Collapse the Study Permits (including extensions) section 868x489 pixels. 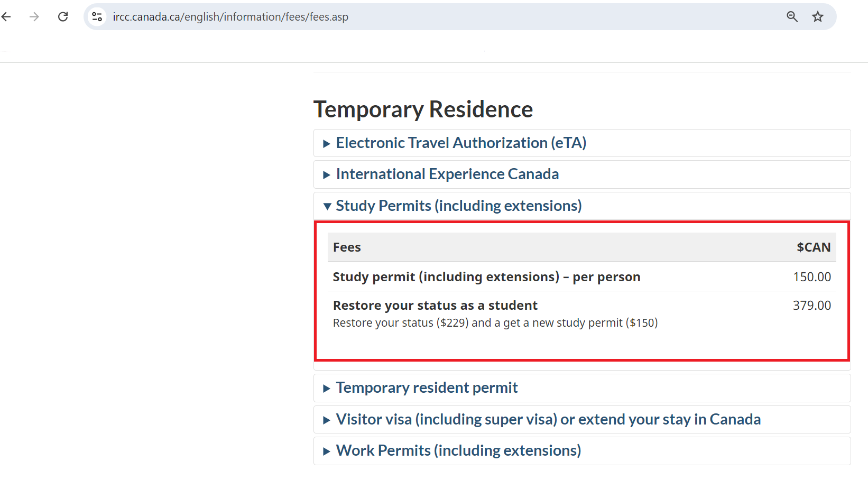pos(458,206)
